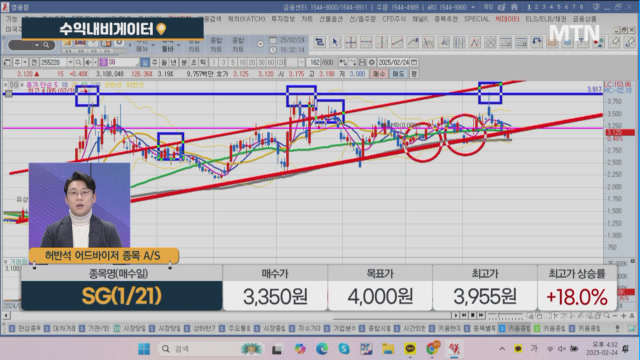
Task: Toggle the daily (일) chart period
Action: pos(145,62)
